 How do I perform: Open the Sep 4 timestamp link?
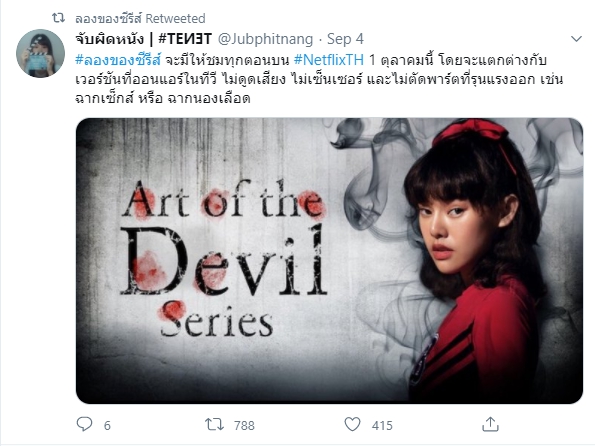tap(345, 39)
